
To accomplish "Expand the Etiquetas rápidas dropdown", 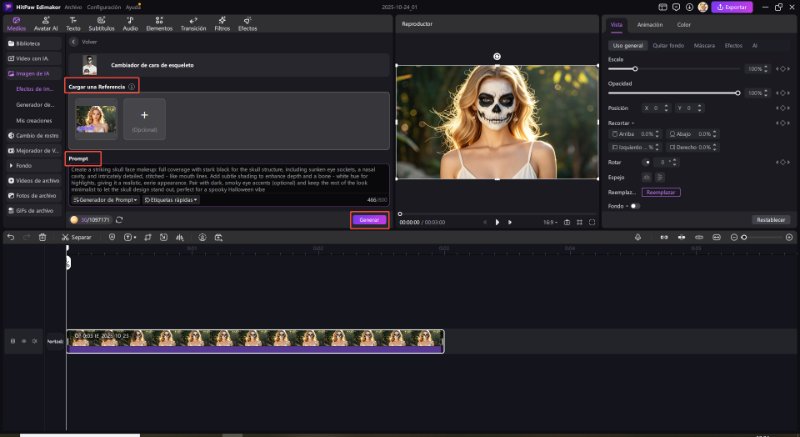I will coord(171,200).
